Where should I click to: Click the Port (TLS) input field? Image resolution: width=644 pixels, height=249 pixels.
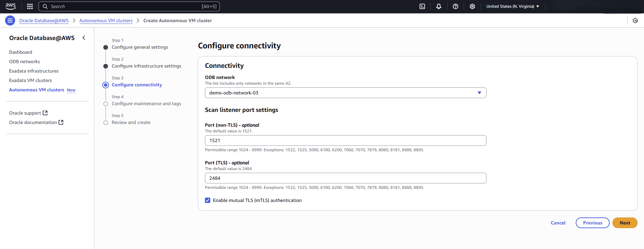(345, 178)
